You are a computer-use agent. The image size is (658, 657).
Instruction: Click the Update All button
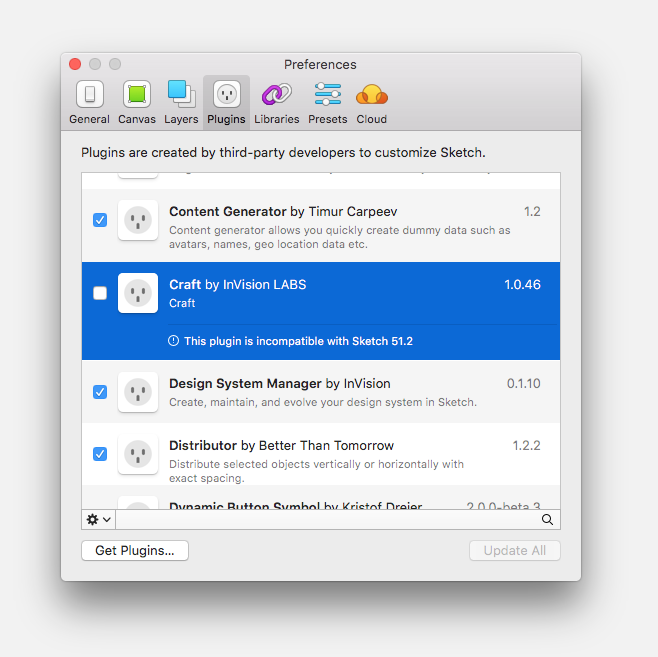pos(514,550)
